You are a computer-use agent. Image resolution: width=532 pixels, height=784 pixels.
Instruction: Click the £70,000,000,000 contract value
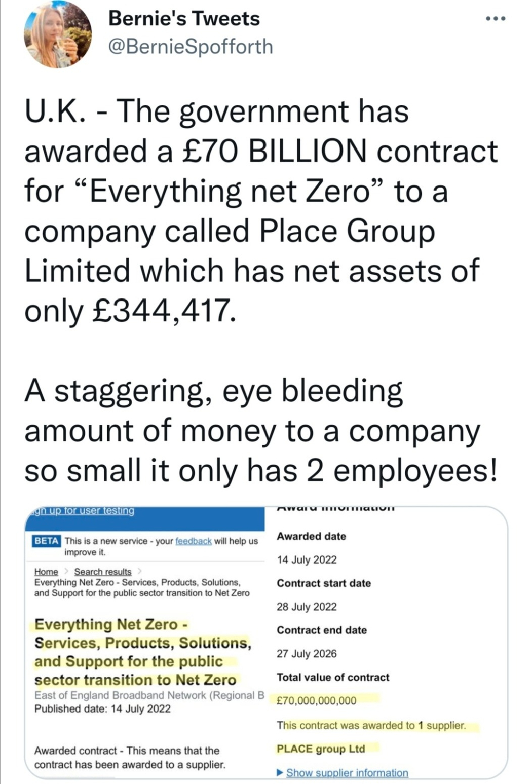tap(317, 701)
